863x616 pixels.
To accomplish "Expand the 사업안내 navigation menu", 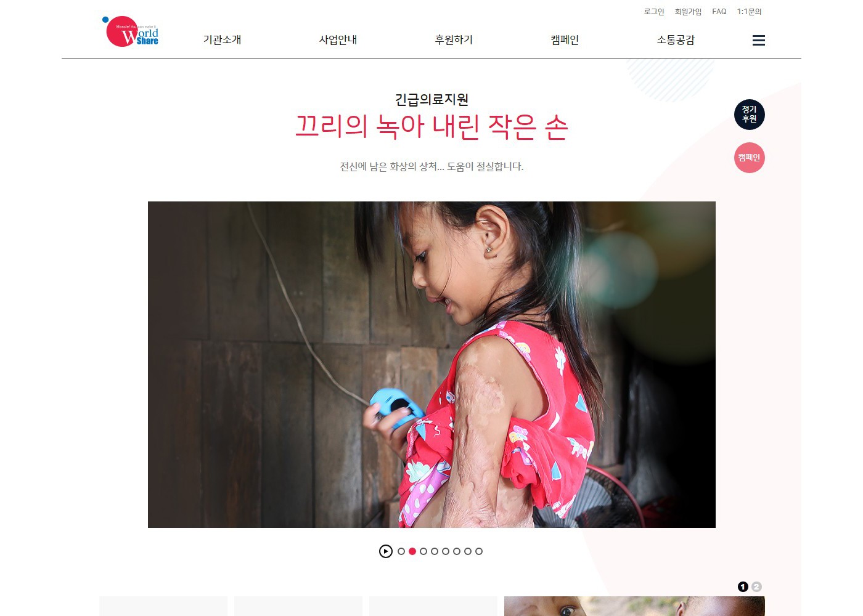I will tap(338, 40).
